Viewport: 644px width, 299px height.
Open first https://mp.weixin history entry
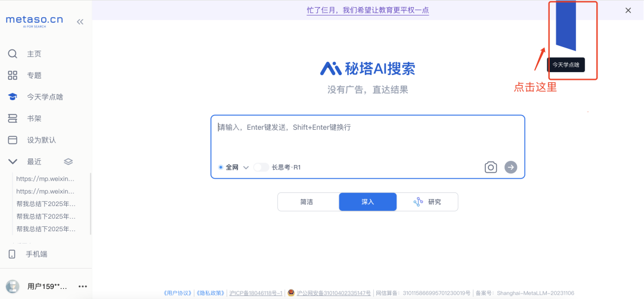[46, 179]
